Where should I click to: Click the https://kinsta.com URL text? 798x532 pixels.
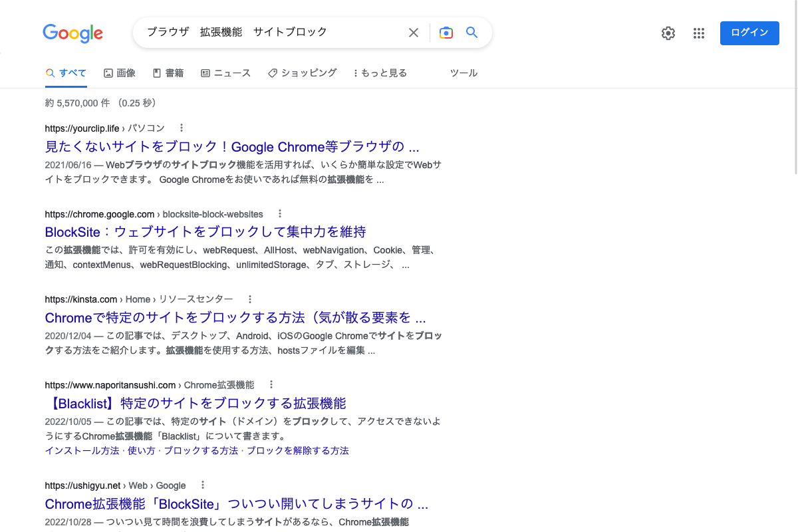(x=81, y=299)
